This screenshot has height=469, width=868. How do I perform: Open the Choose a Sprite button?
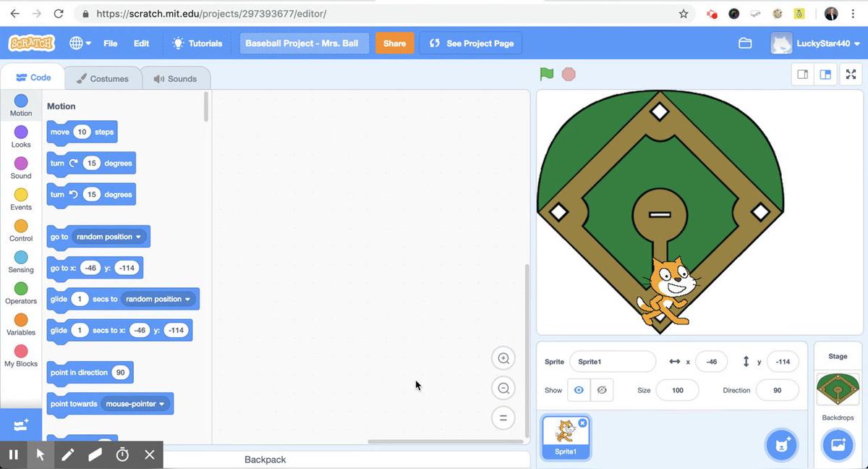coord(781,444)
